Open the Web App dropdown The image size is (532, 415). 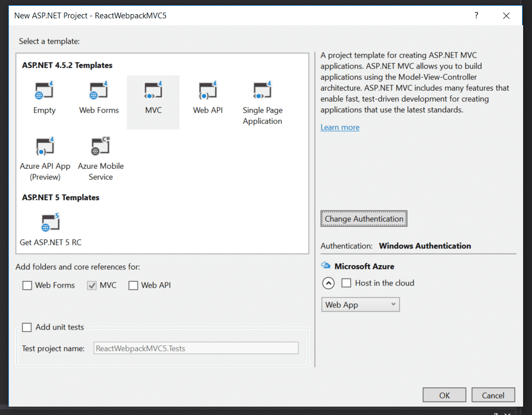(360, 304)
